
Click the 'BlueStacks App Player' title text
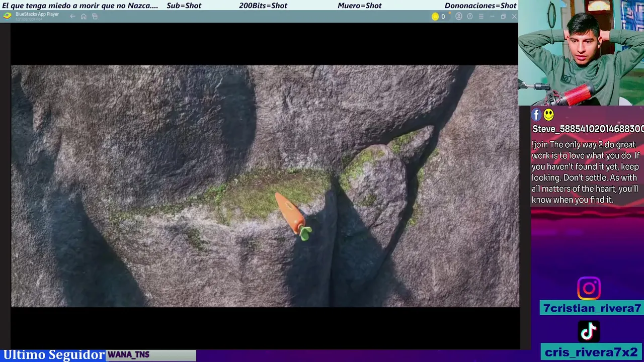coord(37,14)
